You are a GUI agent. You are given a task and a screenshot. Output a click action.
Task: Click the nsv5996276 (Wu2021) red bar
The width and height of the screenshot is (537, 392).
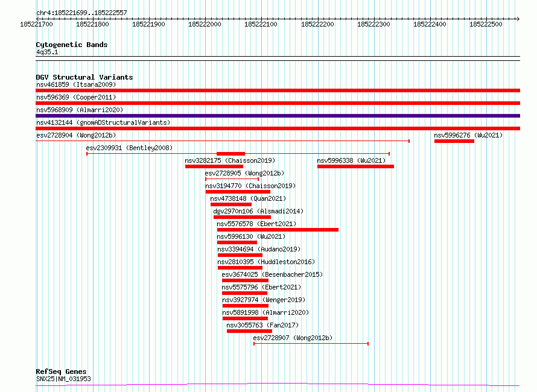point(454,141)
